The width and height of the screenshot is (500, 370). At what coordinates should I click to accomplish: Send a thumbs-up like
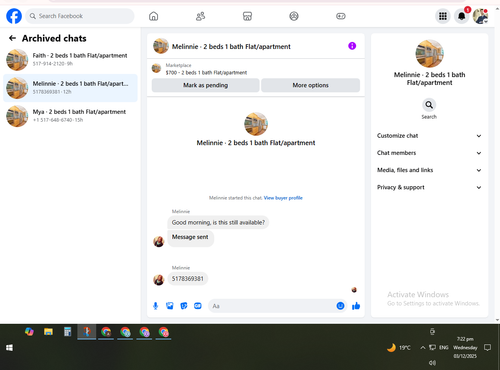(356, 306)
